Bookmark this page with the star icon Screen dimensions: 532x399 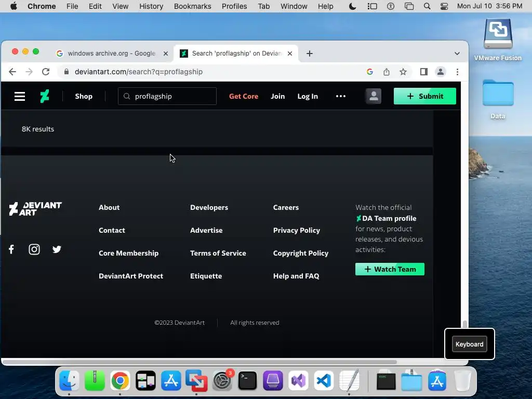tap(403, 72)
